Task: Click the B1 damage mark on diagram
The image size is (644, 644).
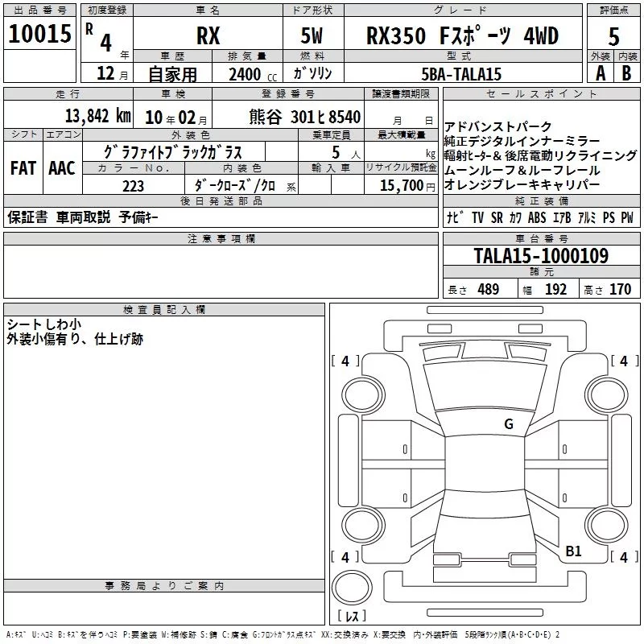Action: [573, 551]
